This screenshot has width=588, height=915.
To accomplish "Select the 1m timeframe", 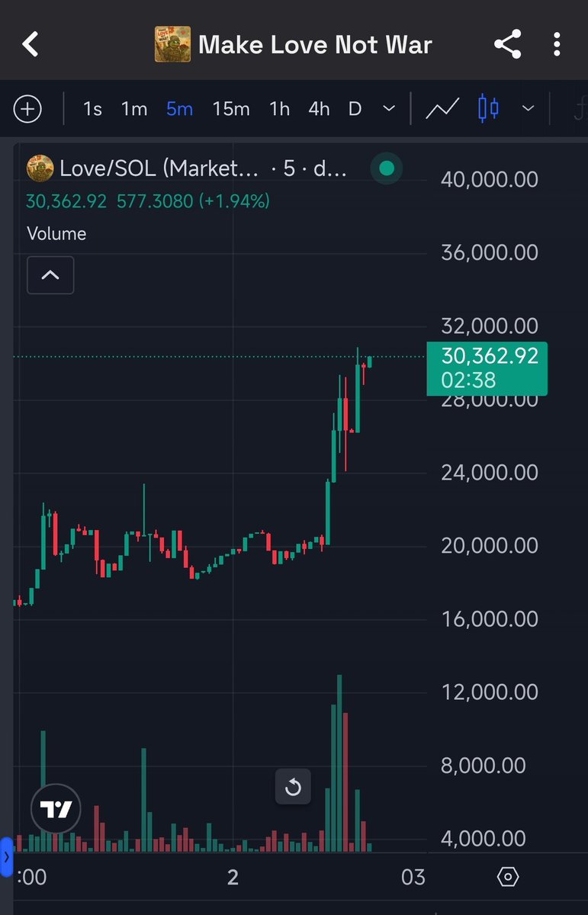I will (134, 109).
